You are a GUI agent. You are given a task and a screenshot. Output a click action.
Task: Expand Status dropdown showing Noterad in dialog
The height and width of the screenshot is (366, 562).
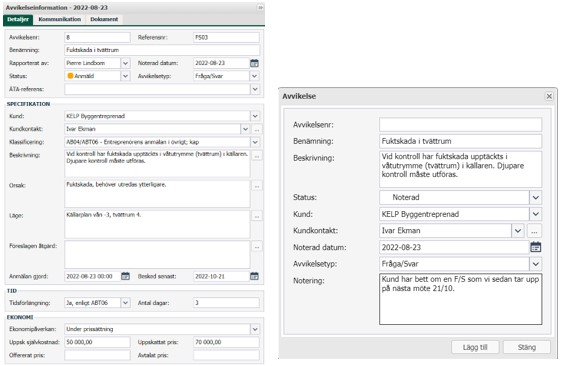pyautogui.click(x=535, y=197)
